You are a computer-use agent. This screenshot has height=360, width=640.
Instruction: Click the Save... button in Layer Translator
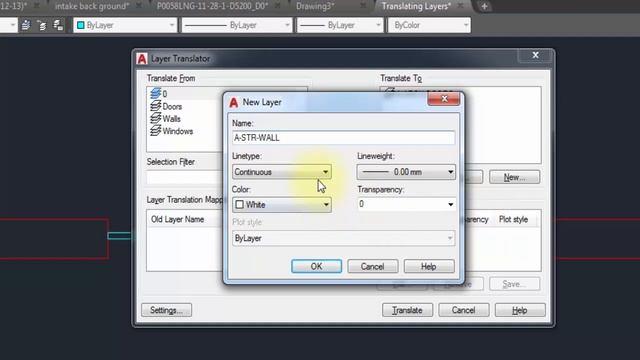tap(514, 284)
